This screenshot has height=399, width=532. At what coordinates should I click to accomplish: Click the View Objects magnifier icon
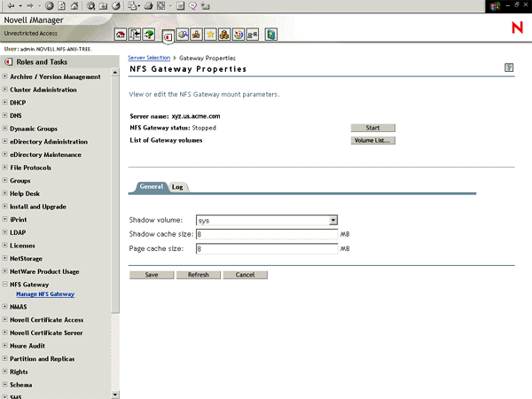coord(183,35)
